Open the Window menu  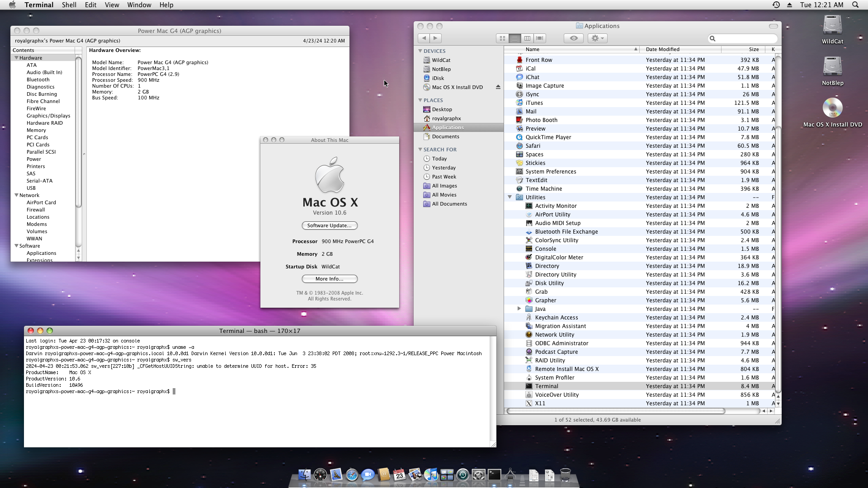(139, 5)
